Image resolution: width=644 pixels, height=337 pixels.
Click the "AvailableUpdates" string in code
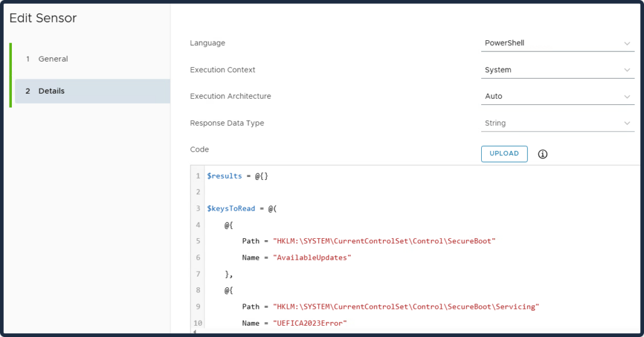312,258
